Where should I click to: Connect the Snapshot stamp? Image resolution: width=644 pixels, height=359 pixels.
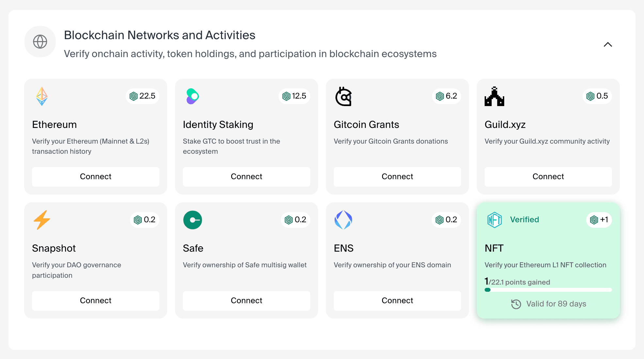(96, 301)
